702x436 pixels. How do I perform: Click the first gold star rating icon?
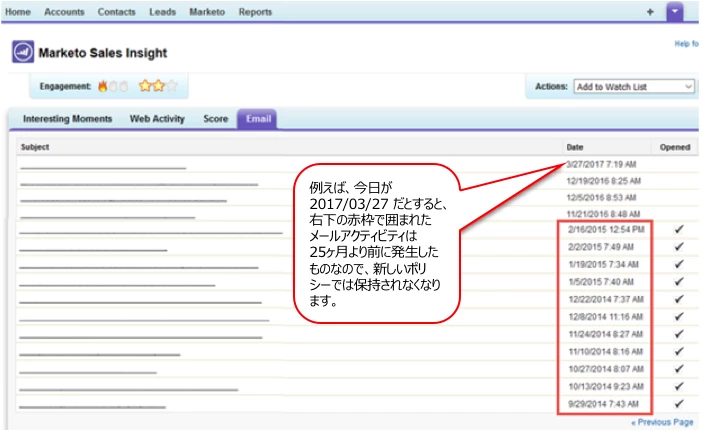pos(145,85)
